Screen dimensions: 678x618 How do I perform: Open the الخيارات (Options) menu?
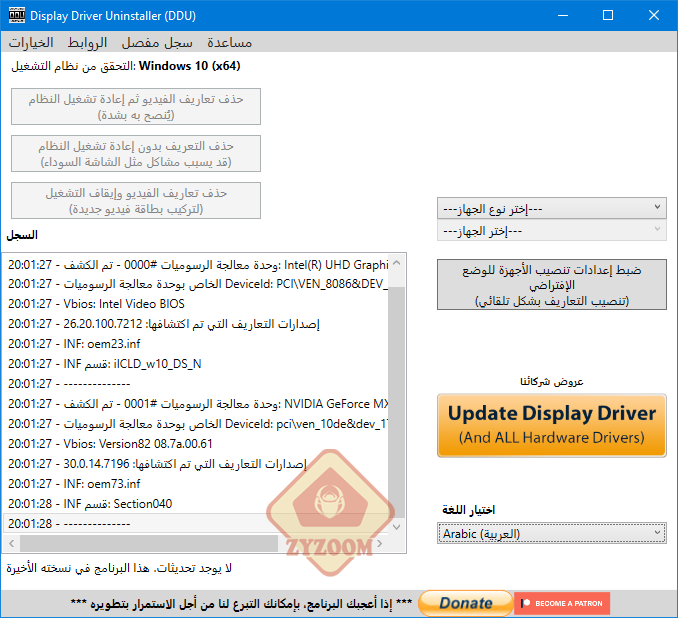tap(31, 42)
